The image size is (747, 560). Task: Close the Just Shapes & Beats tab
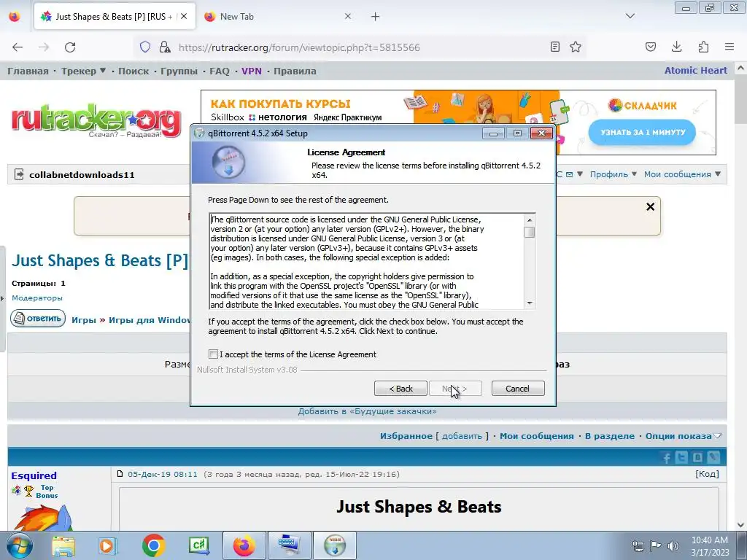click(x=184, y=16)
